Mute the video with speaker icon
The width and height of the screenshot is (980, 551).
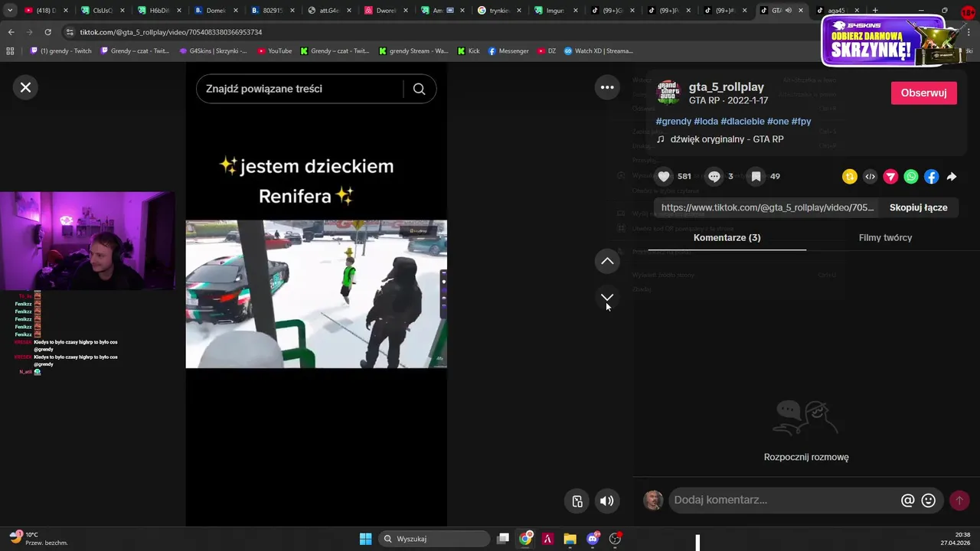[x=606, y=501]
